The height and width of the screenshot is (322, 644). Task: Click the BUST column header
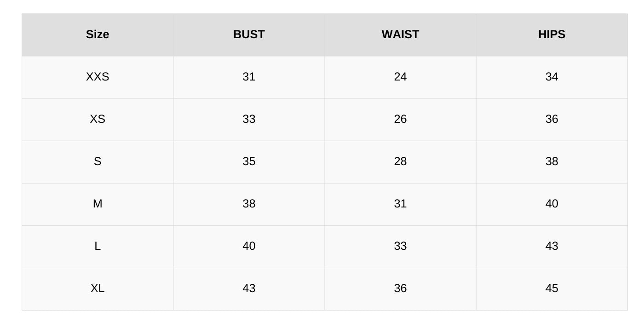[249, 34]
